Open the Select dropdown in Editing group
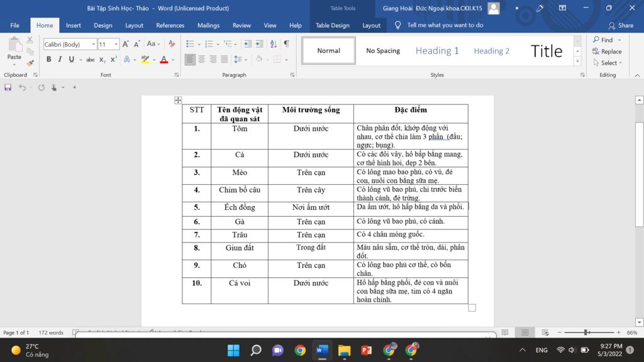 click(x=608, y=63)
